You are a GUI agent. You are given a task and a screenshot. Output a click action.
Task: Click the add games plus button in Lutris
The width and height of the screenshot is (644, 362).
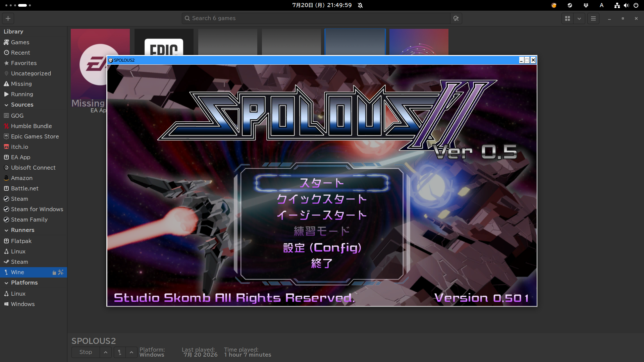click(8, 18)
